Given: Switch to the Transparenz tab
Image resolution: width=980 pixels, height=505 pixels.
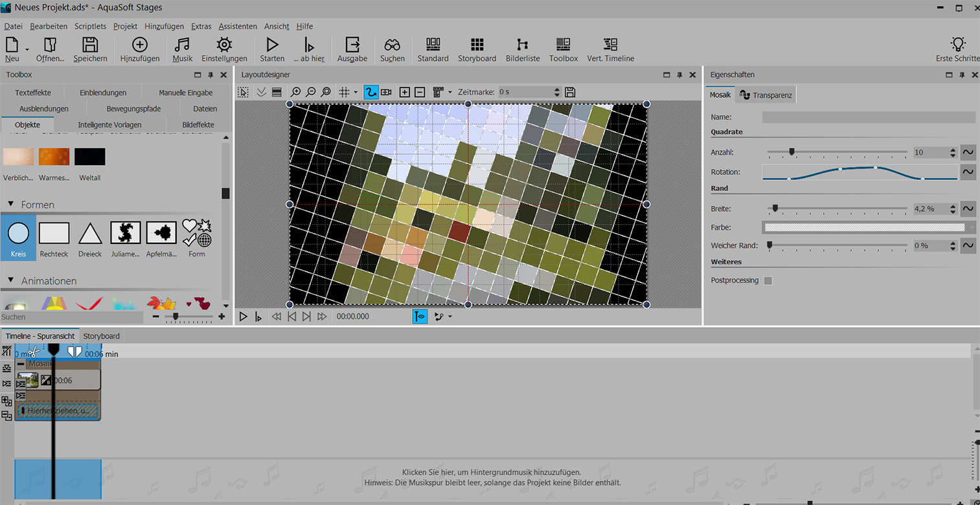Looking at the screenshot, I should (x=766, y=95).
